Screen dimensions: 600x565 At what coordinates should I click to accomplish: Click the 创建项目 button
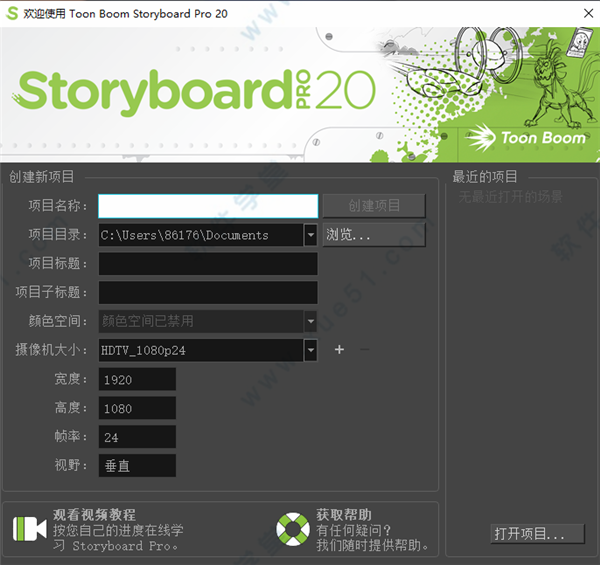[374, 206]
